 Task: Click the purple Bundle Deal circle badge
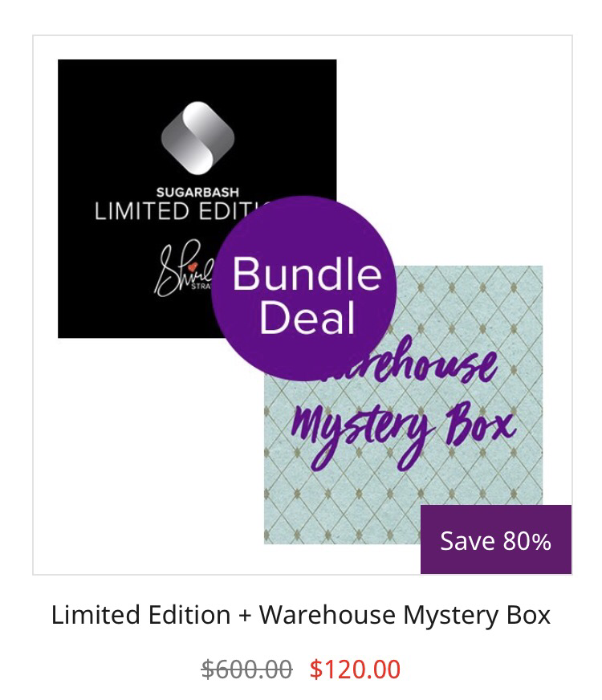(x=304, y=288)
